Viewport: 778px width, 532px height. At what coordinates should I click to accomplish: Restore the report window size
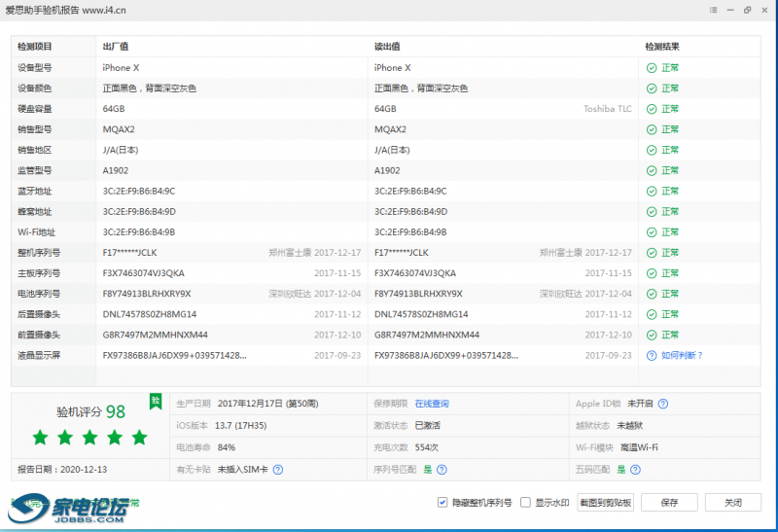(x=747, y=10)
